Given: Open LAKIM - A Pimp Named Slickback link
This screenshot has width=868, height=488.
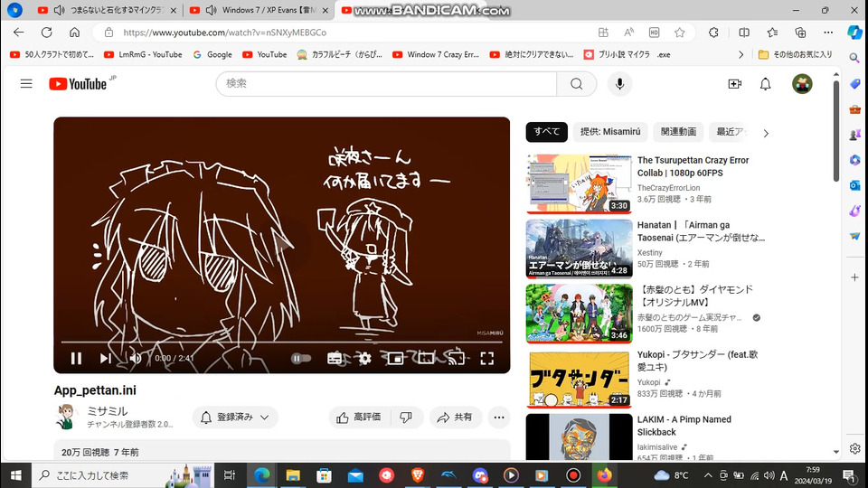Looking at the screenshot, I should [684, 426].
